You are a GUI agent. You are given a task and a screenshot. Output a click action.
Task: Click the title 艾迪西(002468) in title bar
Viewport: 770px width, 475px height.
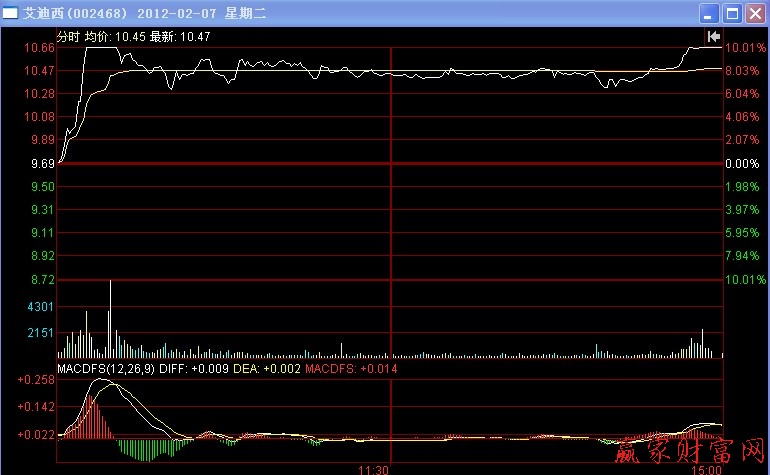pyautogui.click(x=72, y=13)
